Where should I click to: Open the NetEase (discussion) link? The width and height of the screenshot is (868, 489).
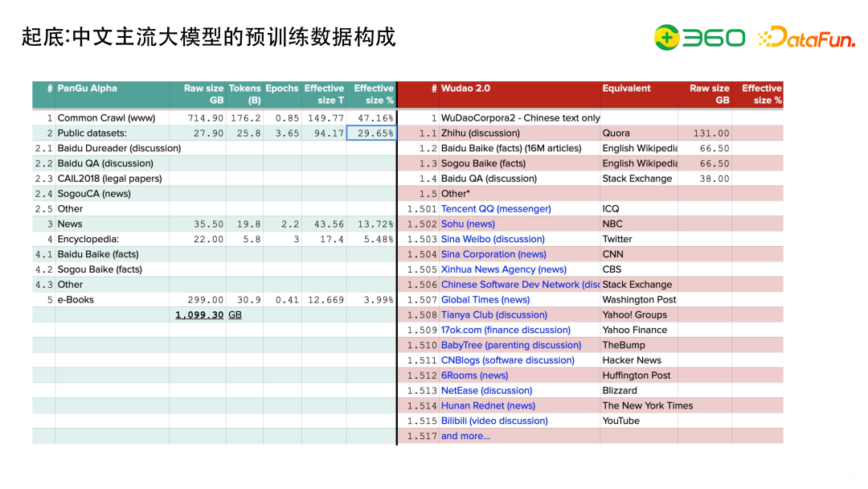coord(486,390)
